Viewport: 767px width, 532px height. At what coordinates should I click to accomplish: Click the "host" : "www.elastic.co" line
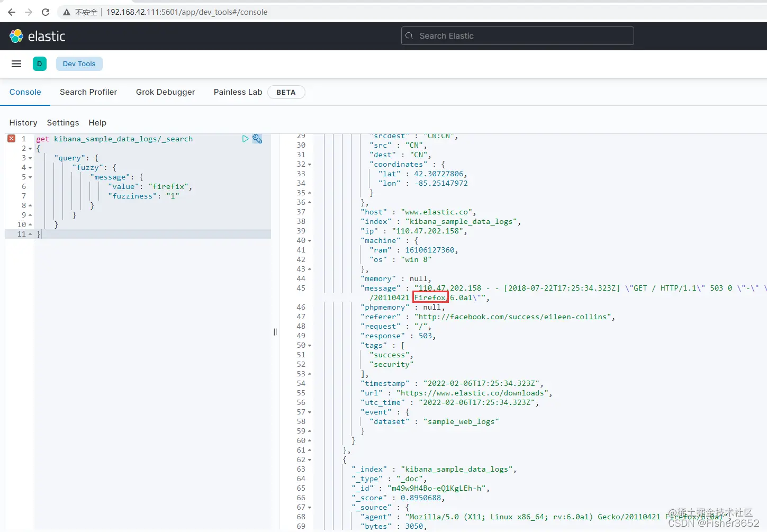coord(418,212)
